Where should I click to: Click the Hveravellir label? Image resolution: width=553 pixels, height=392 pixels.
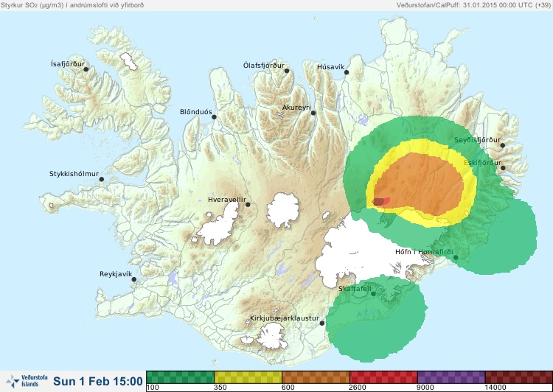[227, 200]
